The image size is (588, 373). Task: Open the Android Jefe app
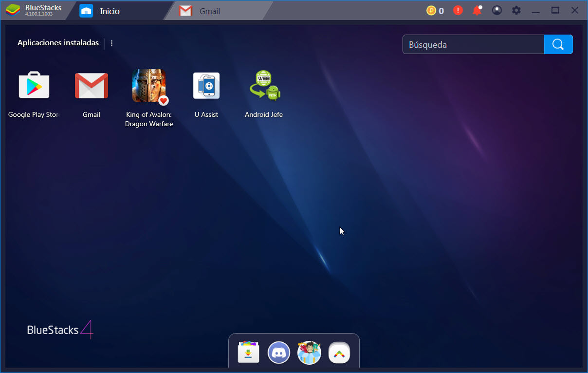coord(264,86)
